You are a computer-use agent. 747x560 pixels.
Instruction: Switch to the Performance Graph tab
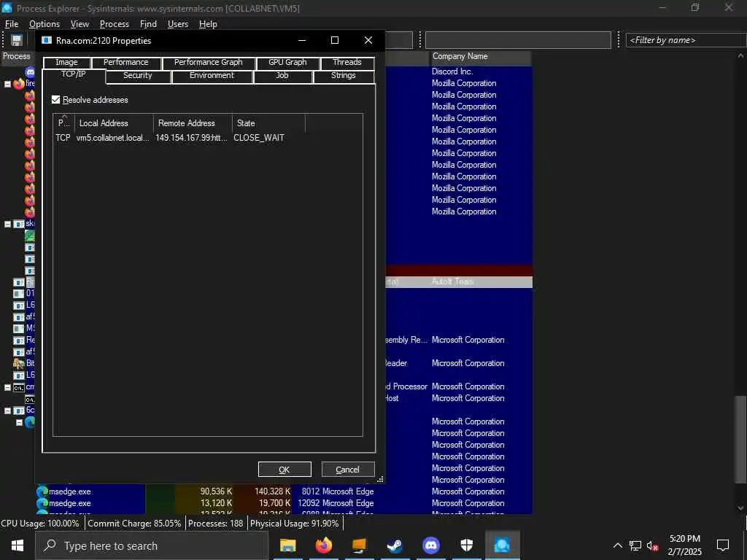coord(208,63)
